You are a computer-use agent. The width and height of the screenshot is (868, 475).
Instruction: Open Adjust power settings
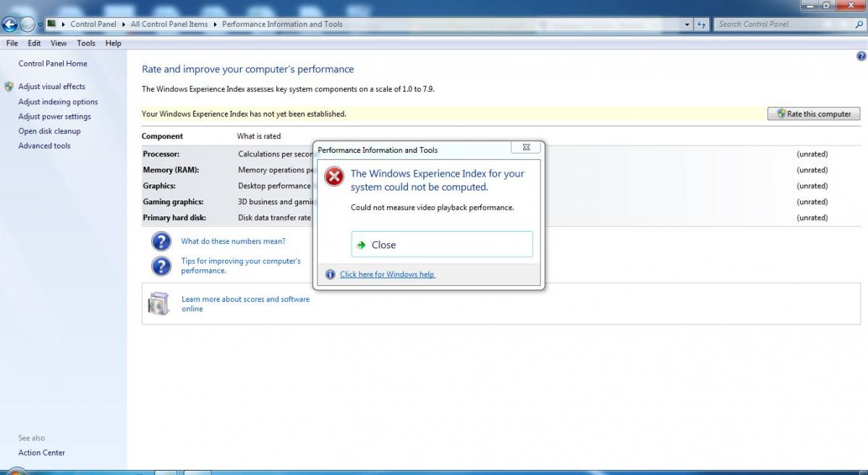54,117
